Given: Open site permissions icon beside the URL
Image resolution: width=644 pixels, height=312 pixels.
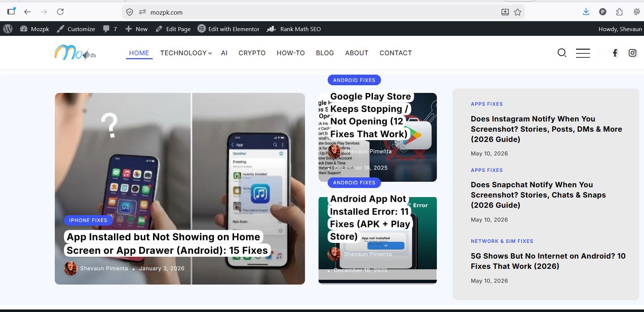Looking at the screenshot, I should point(142,12).
